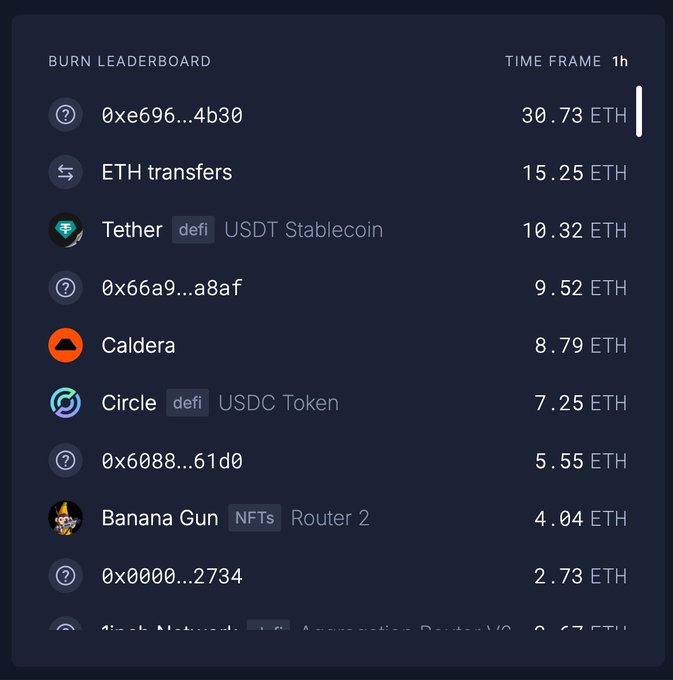Click the Circle USDC logo icon
The height and width of the screenshot is (680, 673).
65,403
